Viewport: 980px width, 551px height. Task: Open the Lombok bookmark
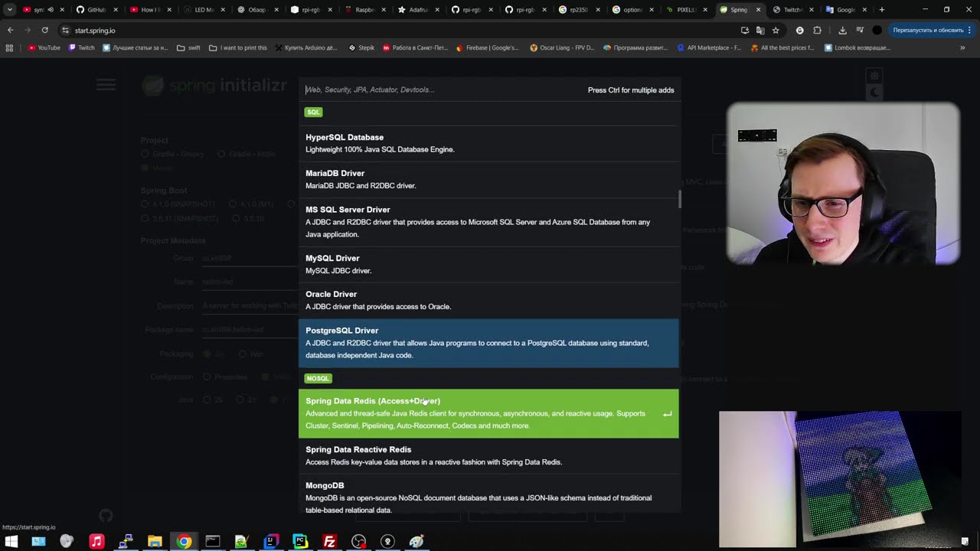click(857, 47)
